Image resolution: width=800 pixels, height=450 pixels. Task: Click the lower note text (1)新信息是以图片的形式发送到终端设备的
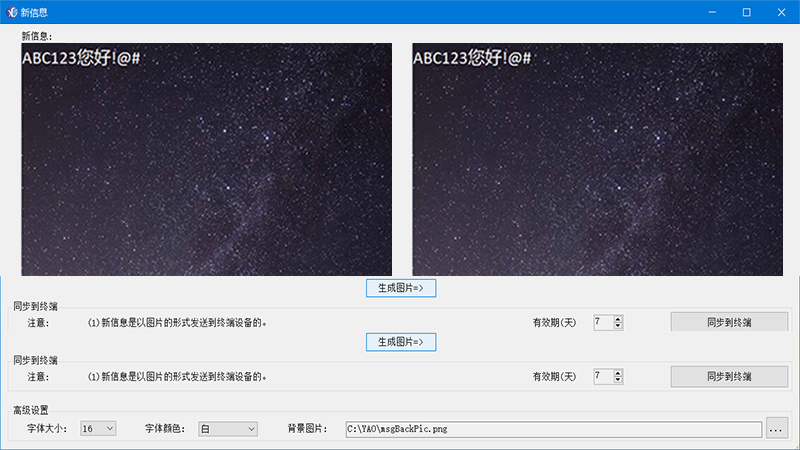[x=178, y=377]
